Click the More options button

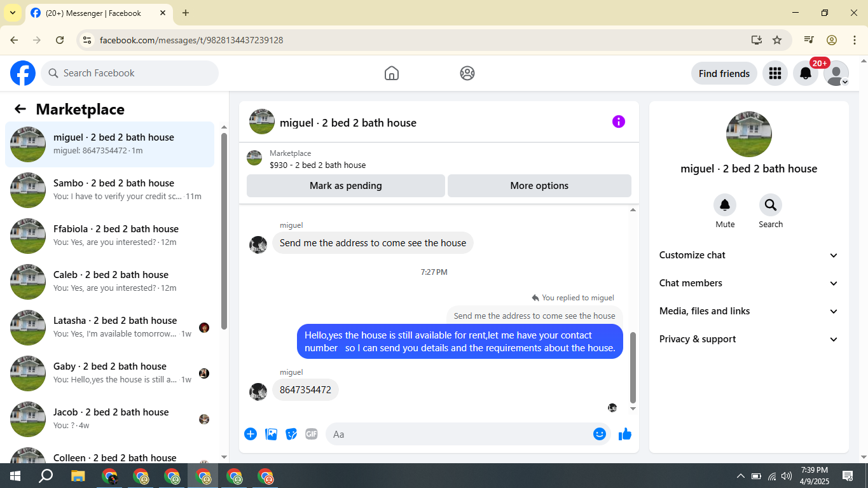coord(539,186)
